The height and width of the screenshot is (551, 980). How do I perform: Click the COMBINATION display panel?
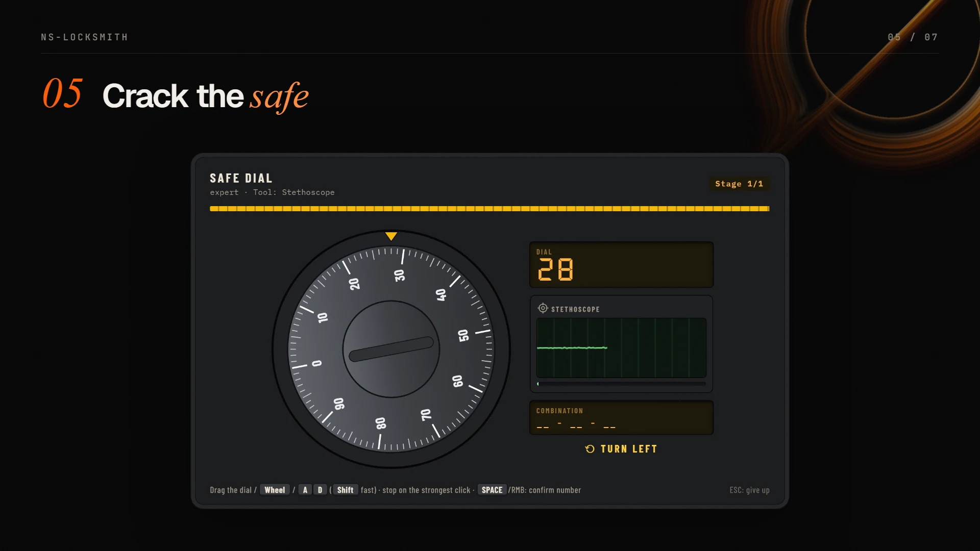point(621,417)
